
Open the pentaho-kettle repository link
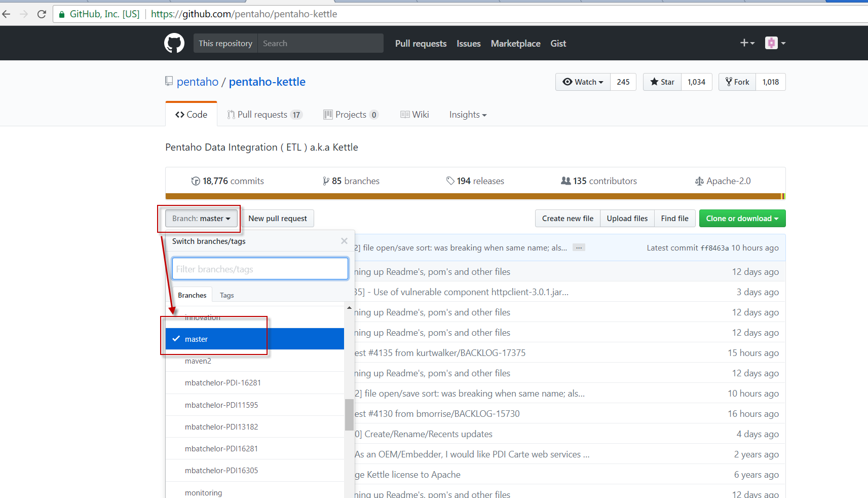click(x=267, y=82)
